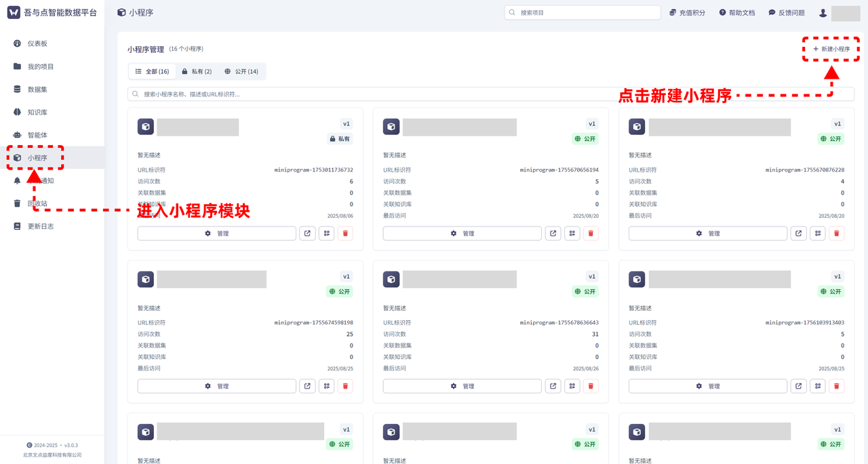
Task: Click the user avatar icon at top right
Action: click(x=823, y=12)
